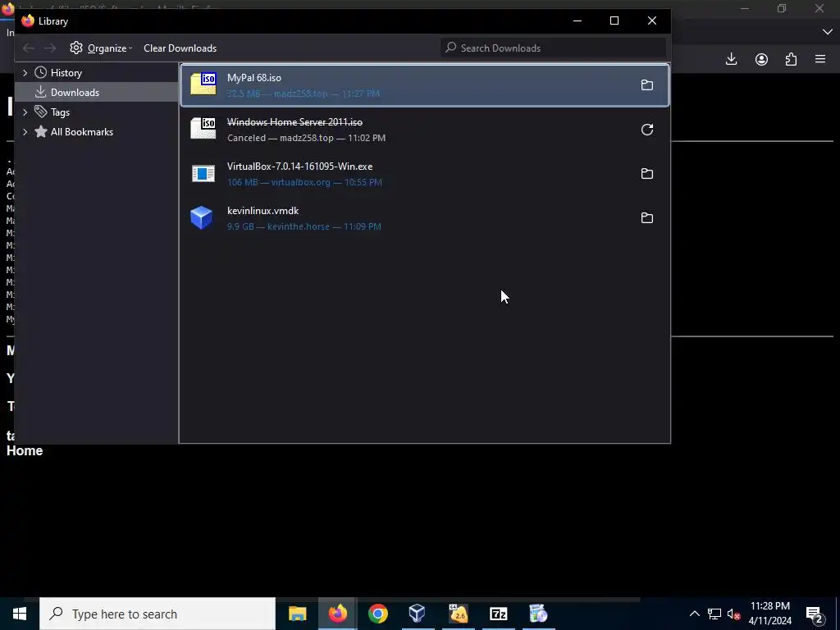840x630 pixels.
Task: Open the taskbar app with 2.6 badge
Action: tap(459, 614)
